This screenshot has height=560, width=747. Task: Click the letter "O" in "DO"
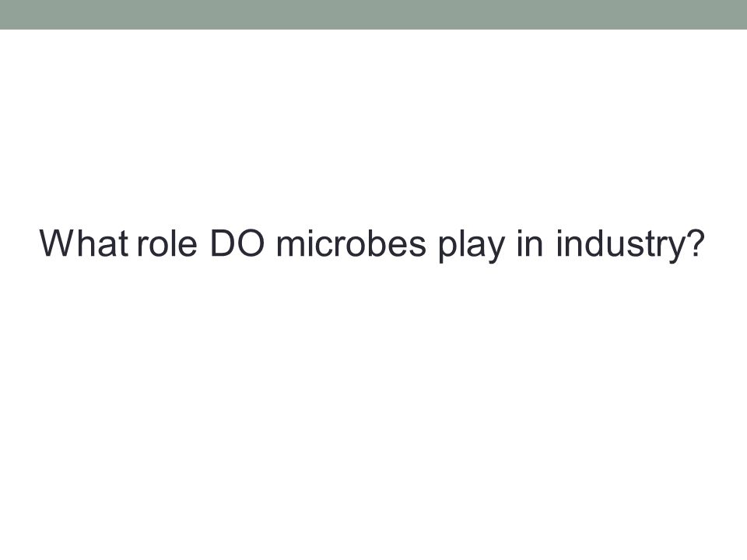click(251, 243)
